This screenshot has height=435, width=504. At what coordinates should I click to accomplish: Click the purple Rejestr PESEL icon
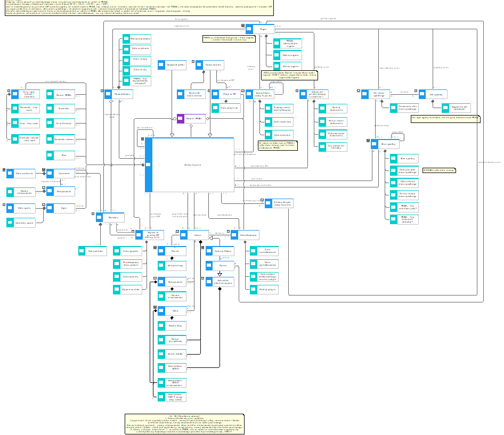coord(180,118)
